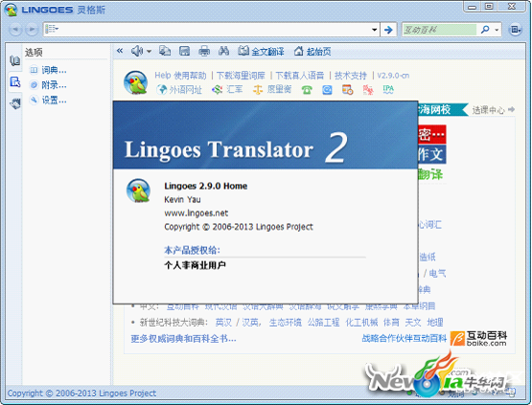Open the search engine dropdown arrow
Screen dimensions: 532x405
[x=497, y=30]
